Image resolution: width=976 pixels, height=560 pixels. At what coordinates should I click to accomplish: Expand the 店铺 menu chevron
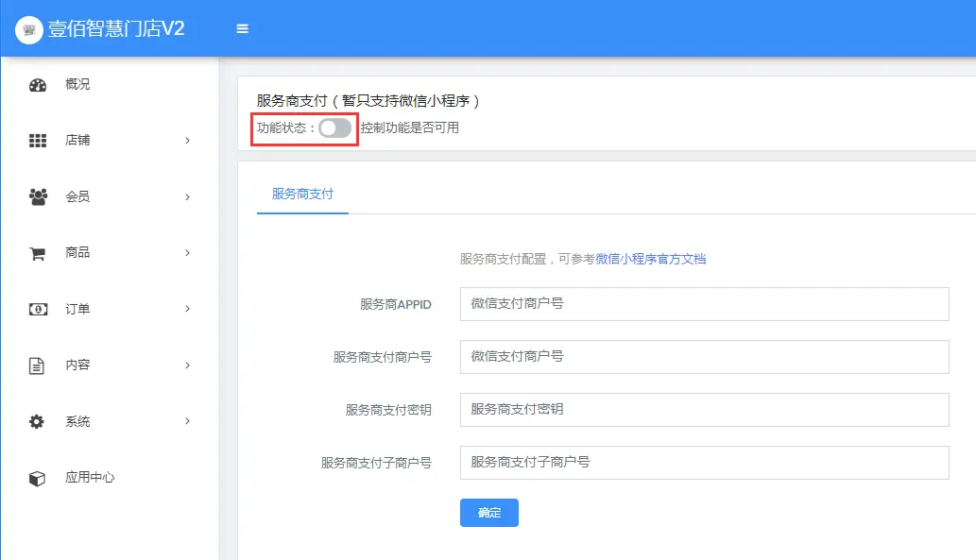(x=187, y=140)
